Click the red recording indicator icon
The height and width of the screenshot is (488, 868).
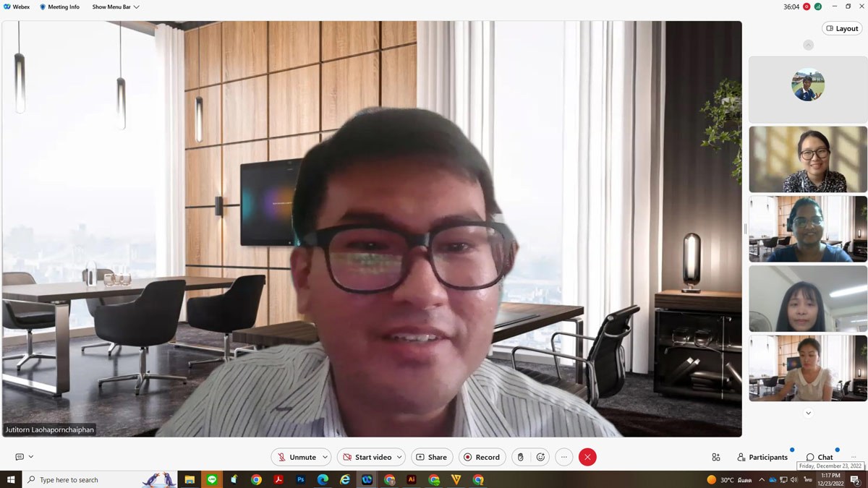[x=807, y=7]
